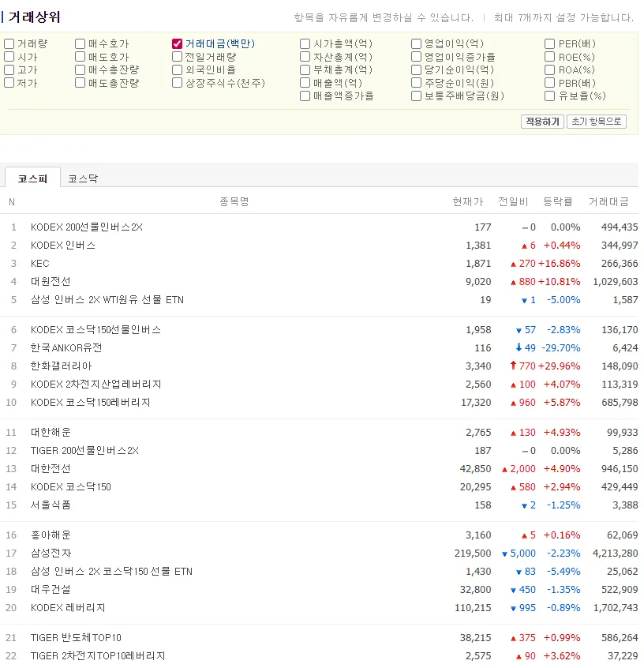This screenshot has width=644, height=668.
Task: Check the 시가 checkbox
Action: (9, 57)
